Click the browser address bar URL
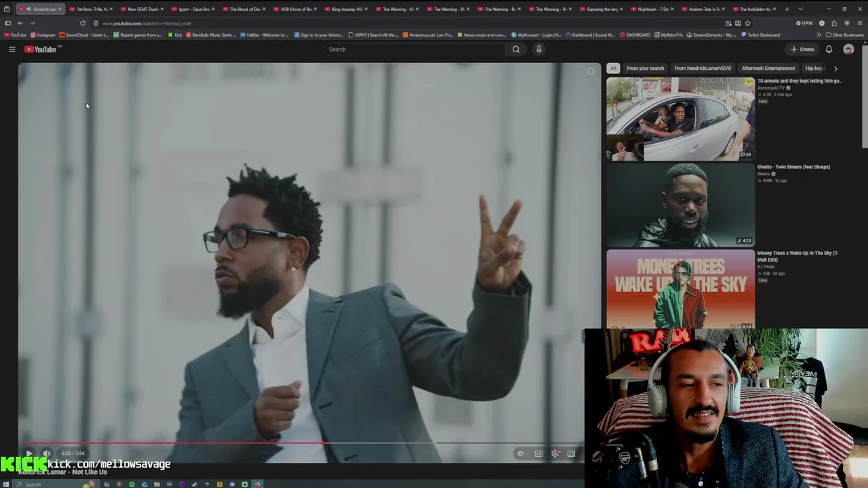868x488 pixels. [x=147, y=24]
